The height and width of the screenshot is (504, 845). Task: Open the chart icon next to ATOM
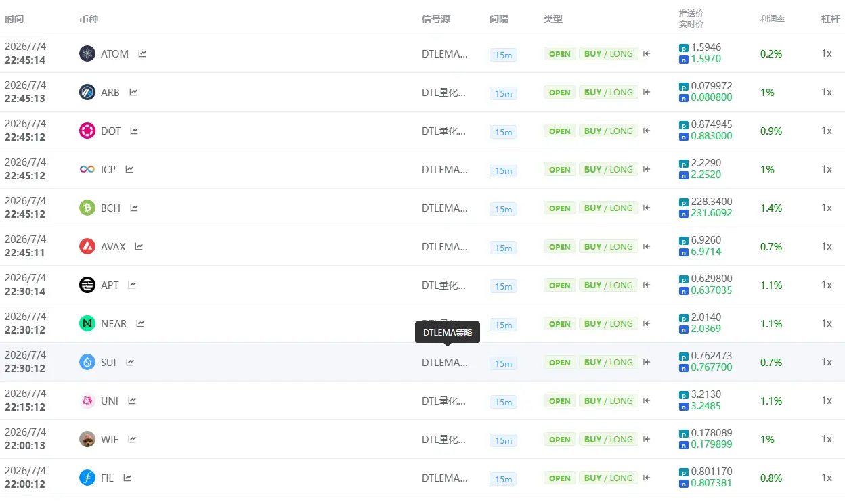point(142,53)
